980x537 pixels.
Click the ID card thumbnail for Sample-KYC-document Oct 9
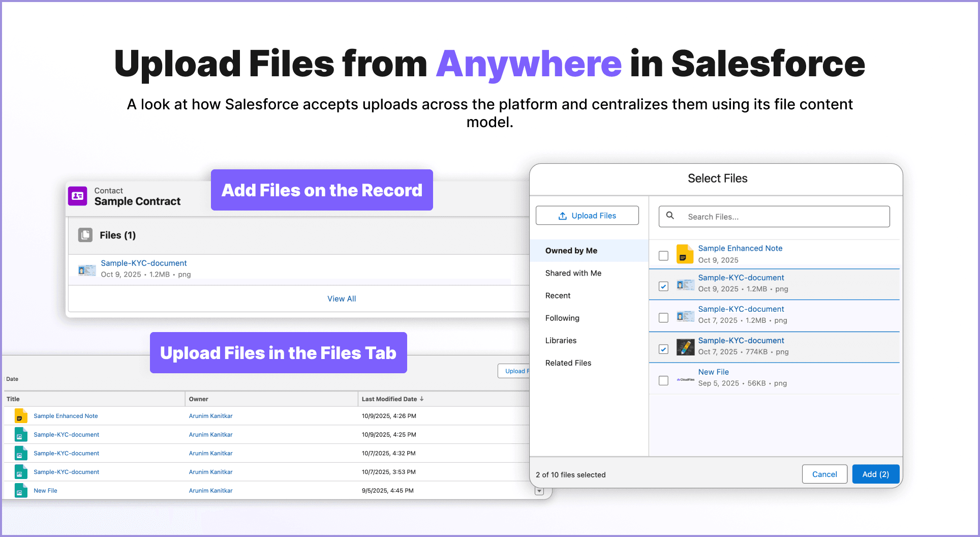click(x=685, y=285)
